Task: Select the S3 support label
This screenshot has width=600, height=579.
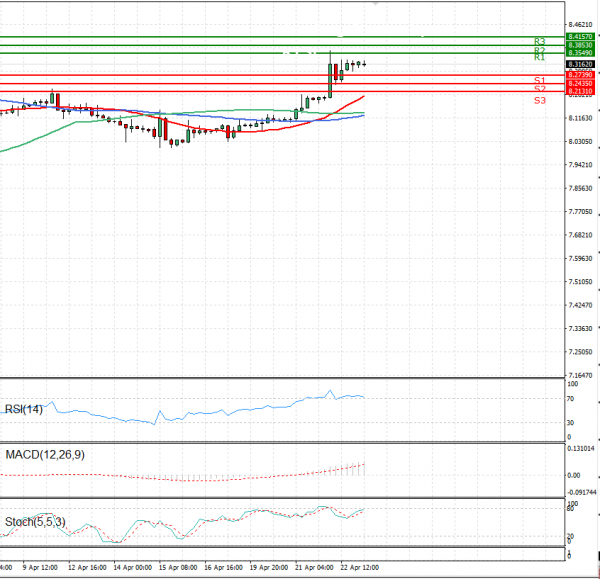Action: click(x=540, y=101)
